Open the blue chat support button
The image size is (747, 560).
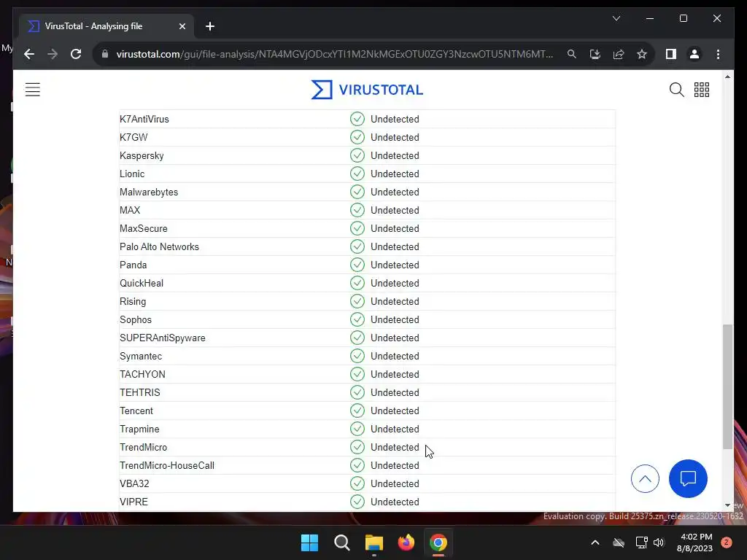(688, 478)
